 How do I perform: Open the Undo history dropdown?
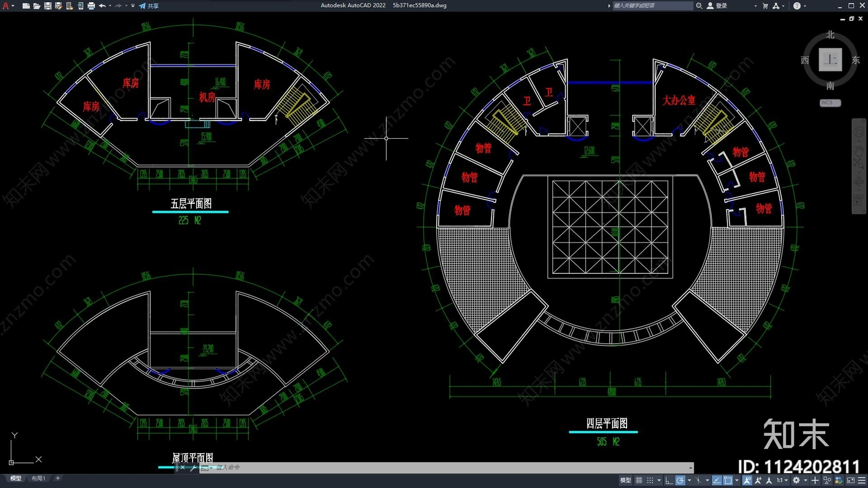click(110, 5)
